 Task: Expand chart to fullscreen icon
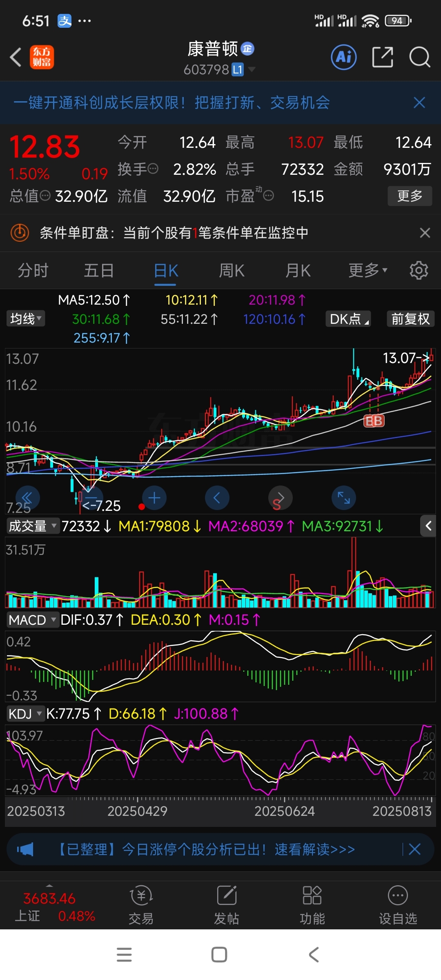[x=344, y=498]
